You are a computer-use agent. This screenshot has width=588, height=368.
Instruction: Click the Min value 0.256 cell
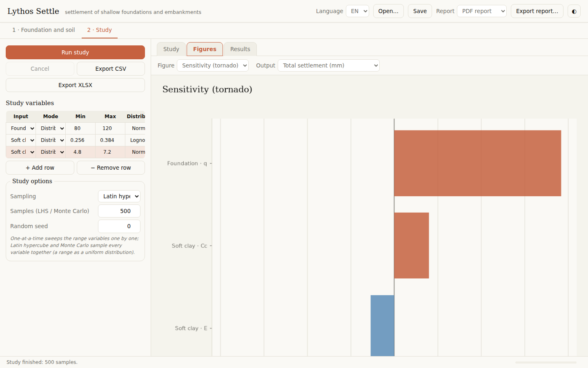(80, 140)
